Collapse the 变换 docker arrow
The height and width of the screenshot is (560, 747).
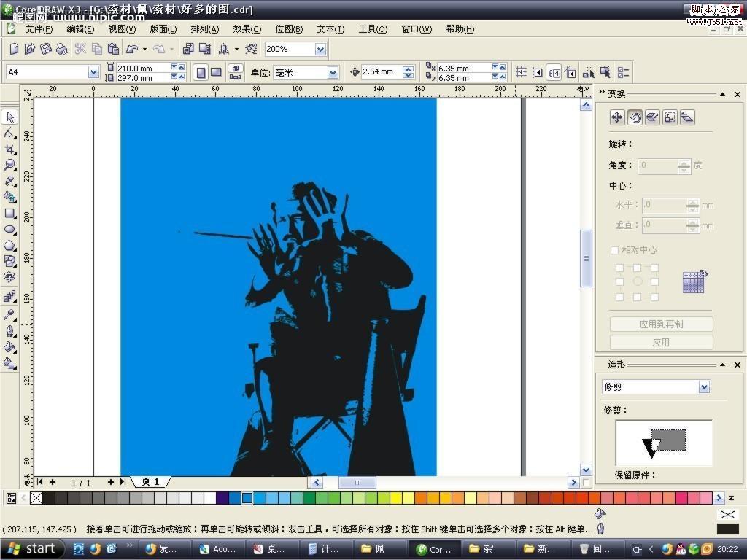point(722,94)
